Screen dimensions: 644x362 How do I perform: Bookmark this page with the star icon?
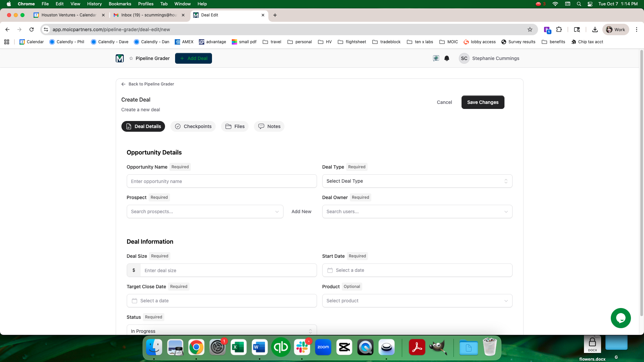pyautogui.click(x=530, y=29)
